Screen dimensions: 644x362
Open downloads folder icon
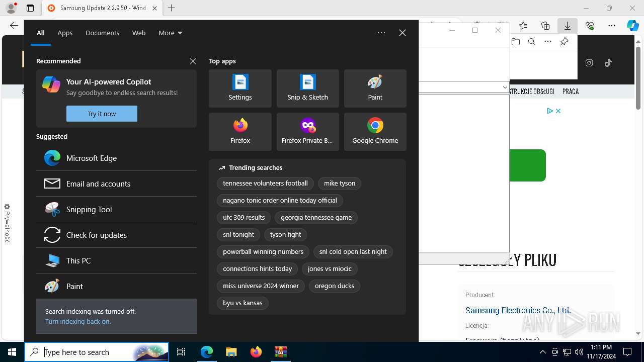[x=516, y=42]
